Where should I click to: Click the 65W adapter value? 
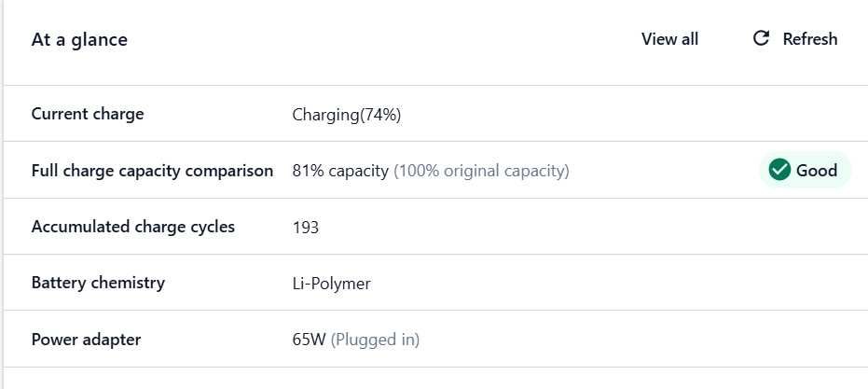point(309,340)
